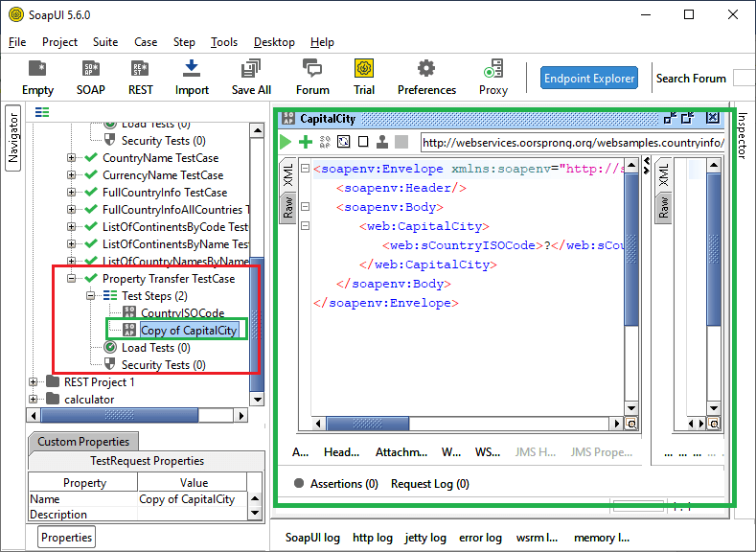The width and height of the screenshot is (756, 552).
Task: Click the recreate request icon
Action: [x=344, y=142]
